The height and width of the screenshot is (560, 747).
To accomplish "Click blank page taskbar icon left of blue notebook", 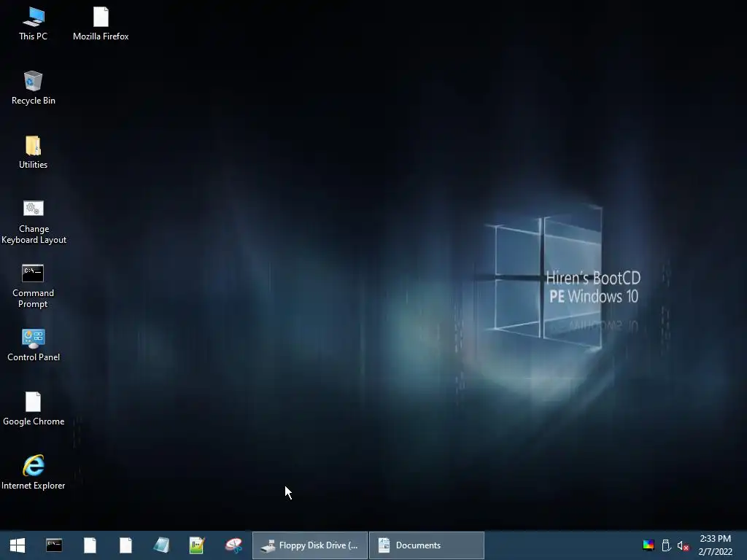I will [125, 545].
